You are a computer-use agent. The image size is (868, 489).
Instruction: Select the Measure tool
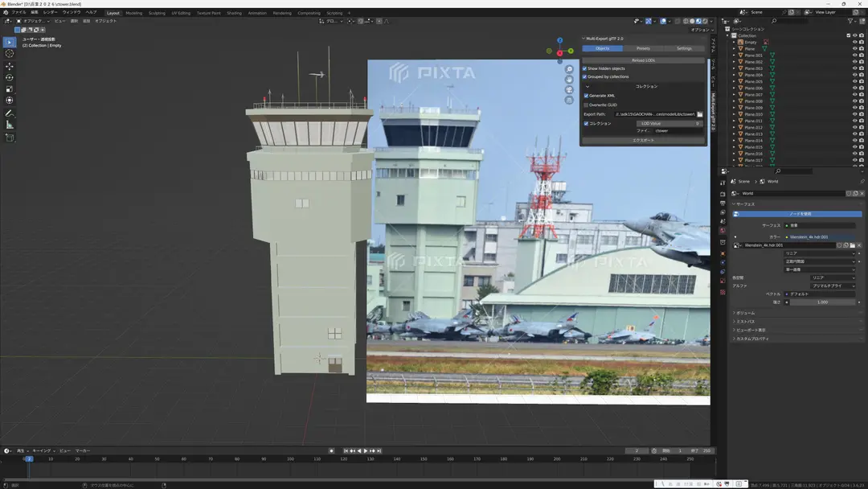pos(10,125)
